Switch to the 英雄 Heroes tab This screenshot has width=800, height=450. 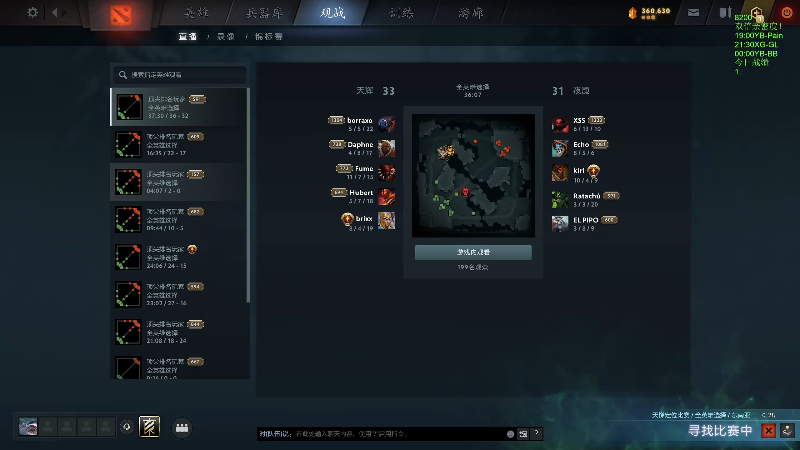(x=197, y=13)
